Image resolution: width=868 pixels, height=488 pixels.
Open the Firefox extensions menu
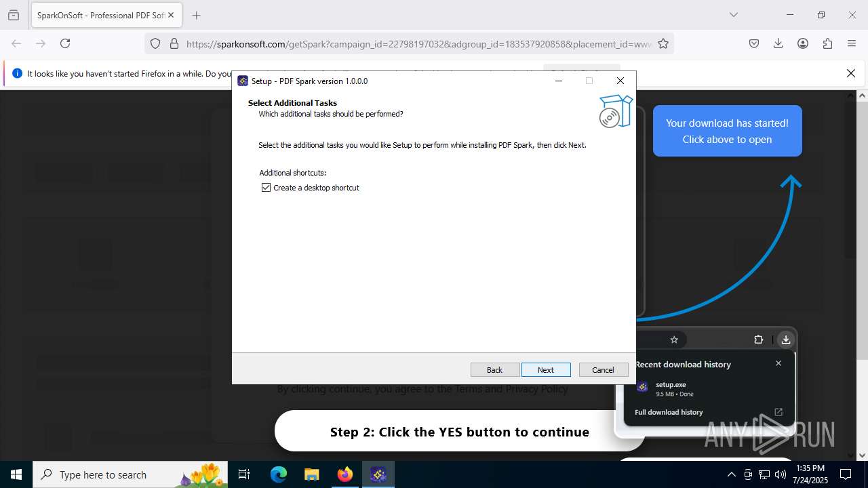point(827,43)
